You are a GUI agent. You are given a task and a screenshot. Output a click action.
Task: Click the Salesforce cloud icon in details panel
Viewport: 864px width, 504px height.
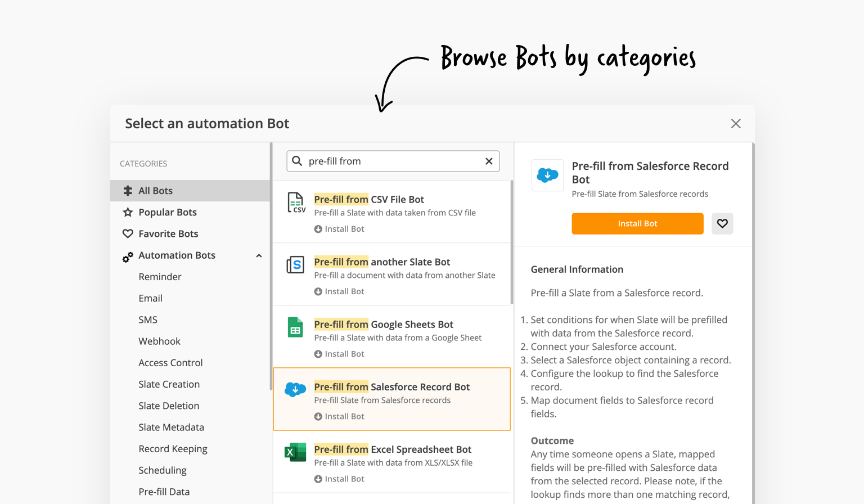click(547, 175)
